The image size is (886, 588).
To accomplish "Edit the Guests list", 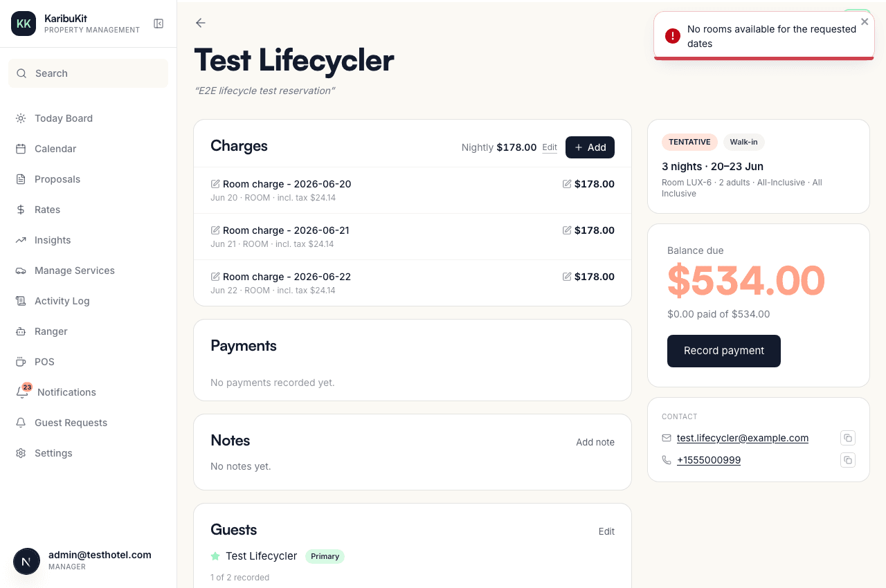I will 606,531.
